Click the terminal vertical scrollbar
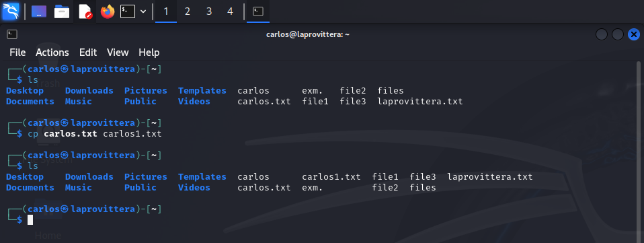This screenshot has width=644, height=243. [x=638, y=152]
